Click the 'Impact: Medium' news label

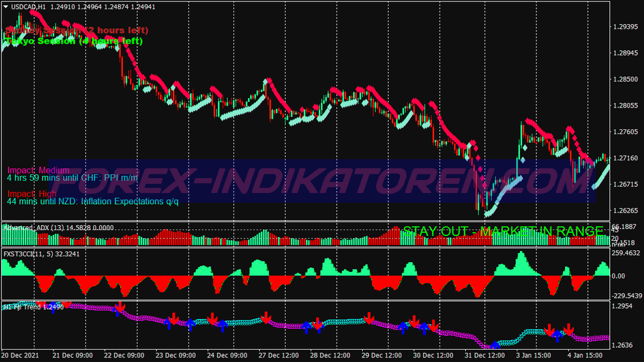(x=38, y=170)
